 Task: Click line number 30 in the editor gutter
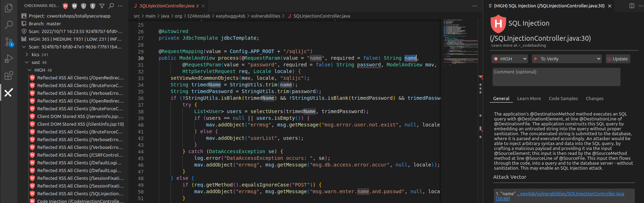141,58
